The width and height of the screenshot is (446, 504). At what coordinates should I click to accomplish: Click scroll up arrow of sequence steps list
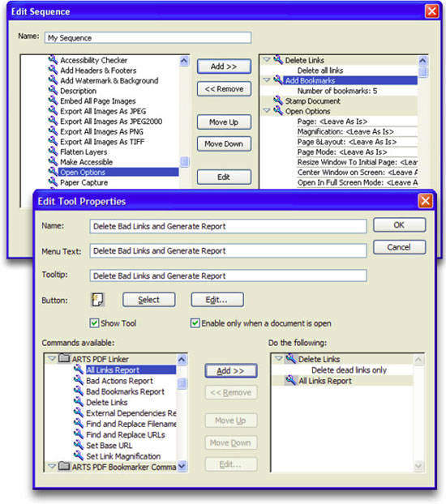pos(422,61)
